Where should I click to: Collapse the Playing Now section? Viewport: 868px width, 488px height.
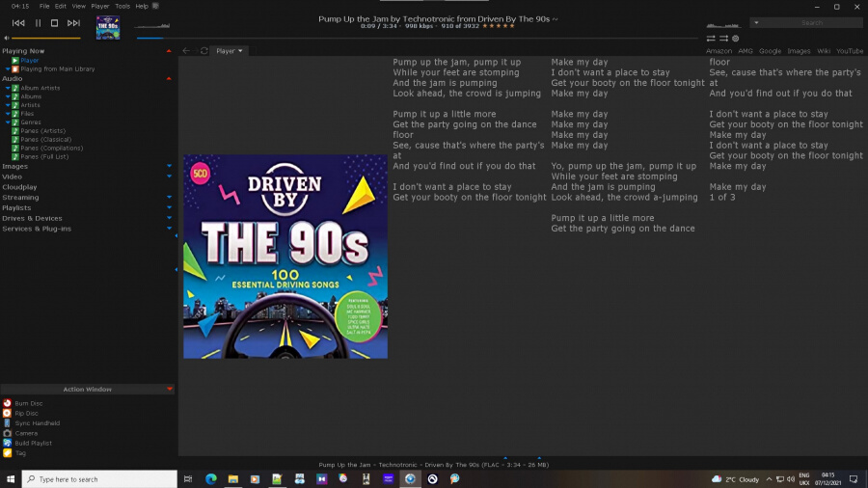[x=169, y=51]
